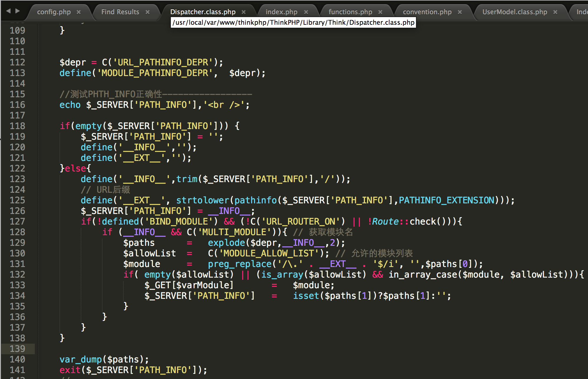The height and width of the screenshot is (379, 588).
Task: Click the // 获取模块名 comment
Action: tap(323, 232)
